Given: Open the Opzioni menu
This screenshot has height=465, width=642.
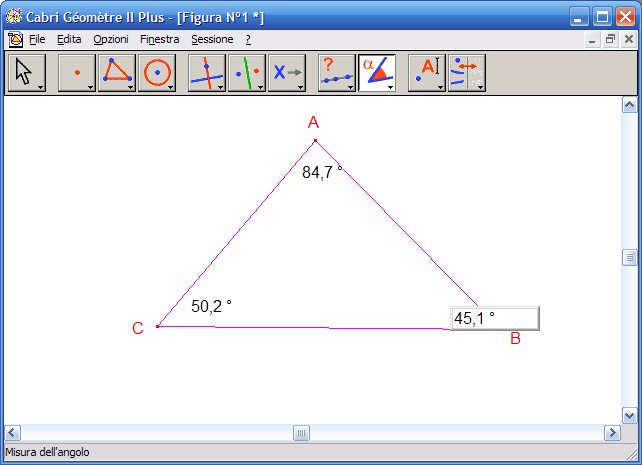Looking at the screenshot, I should [111, 39].
